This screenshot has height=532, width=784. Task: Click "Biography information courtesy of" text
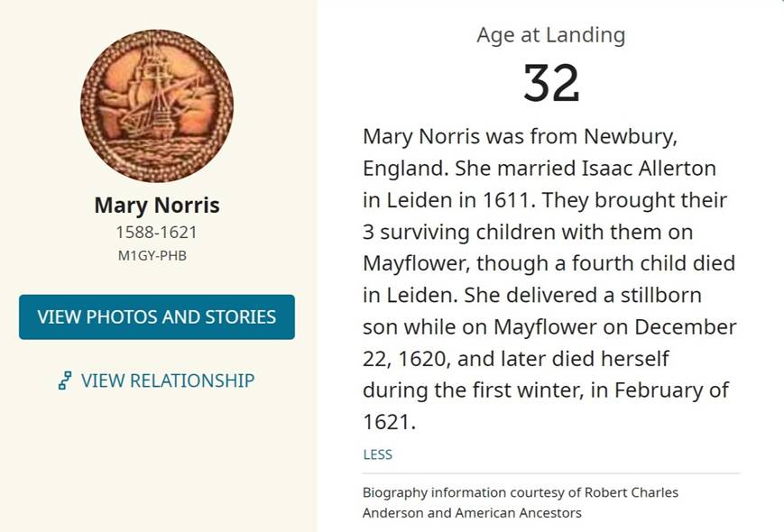[458, 493]
